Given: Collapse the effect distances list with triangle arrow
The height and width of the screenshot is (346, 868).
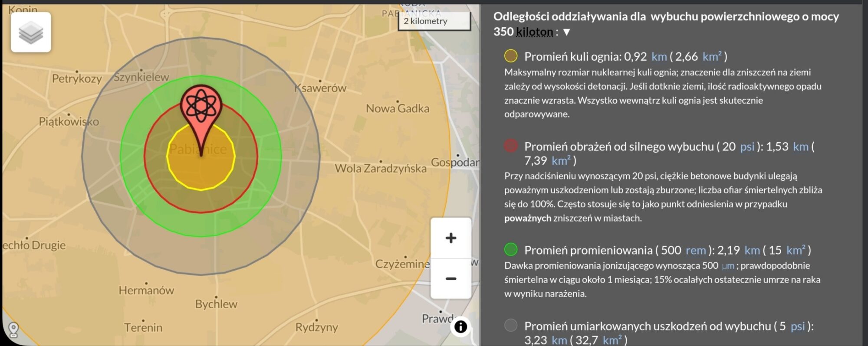Looking at the screenshot, I should [566, 32].
